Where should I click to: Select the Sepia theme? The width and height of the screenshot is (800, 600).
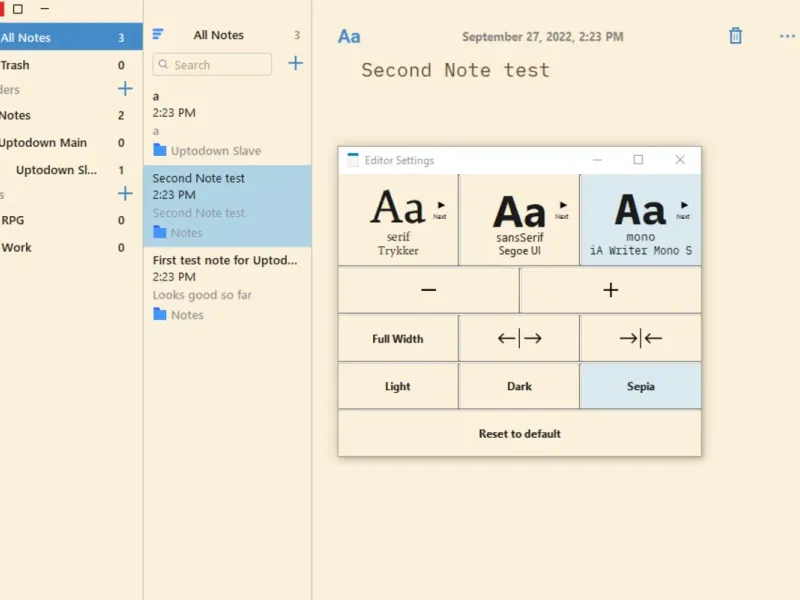pos(641,386)
